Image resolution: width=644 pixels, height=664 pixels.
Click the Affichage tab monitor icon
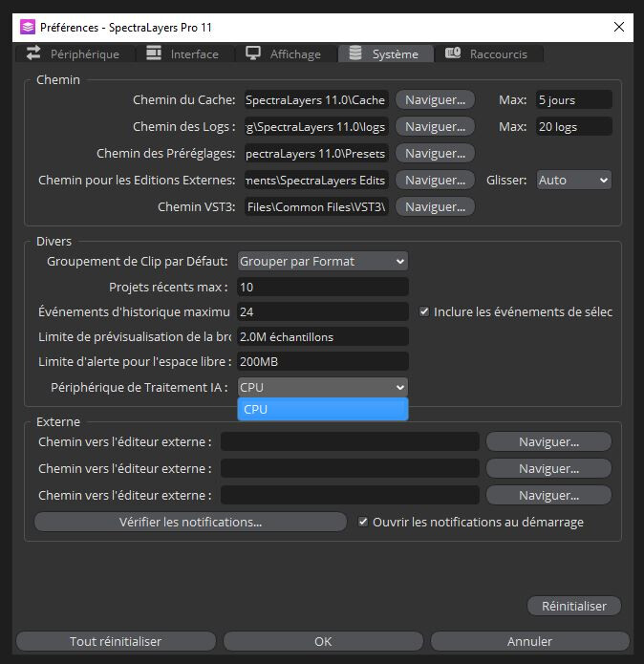point(253,53)
